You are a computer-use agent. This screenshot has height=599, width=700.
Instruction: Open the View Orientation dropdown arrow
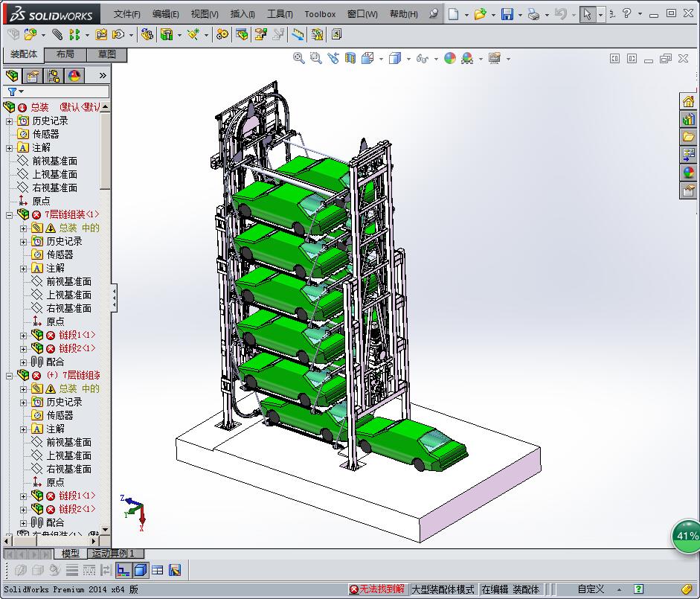[381, 59]
